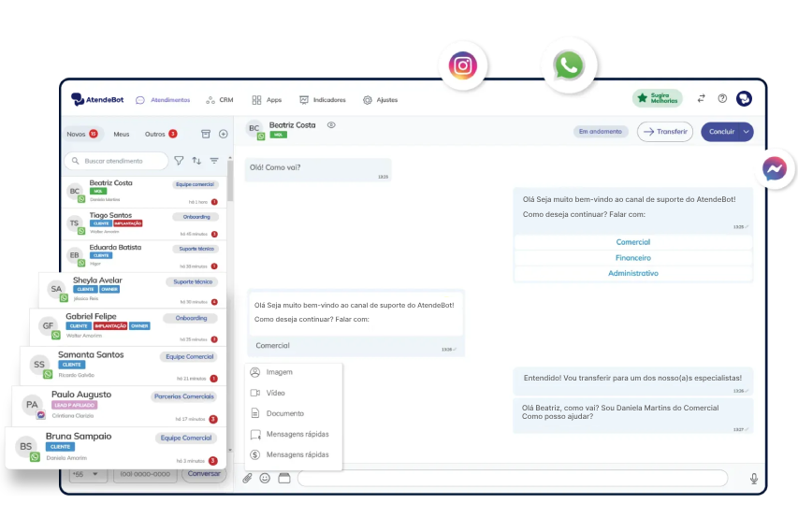Viewport: 798px width, 532px height.
Task: Click the swap arrows icon in header
Action: click(702, 98)
